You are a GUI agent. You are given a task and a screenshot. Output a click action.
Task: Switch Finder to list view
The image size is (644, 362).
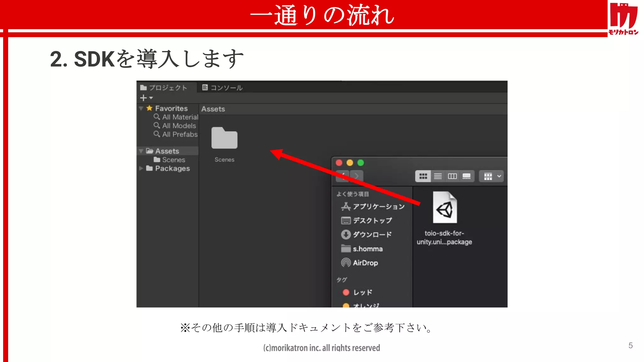tap(438, 176)
